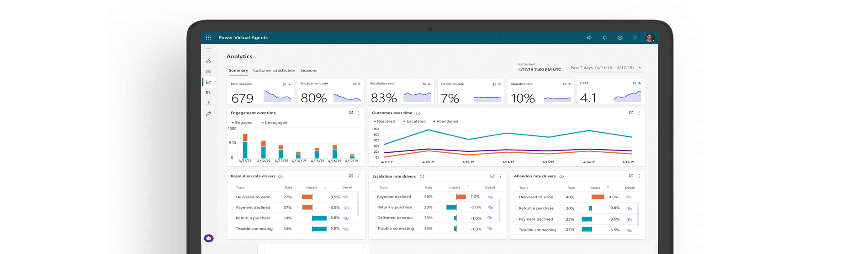Toggle Escalated series in legend

point(414,121)
